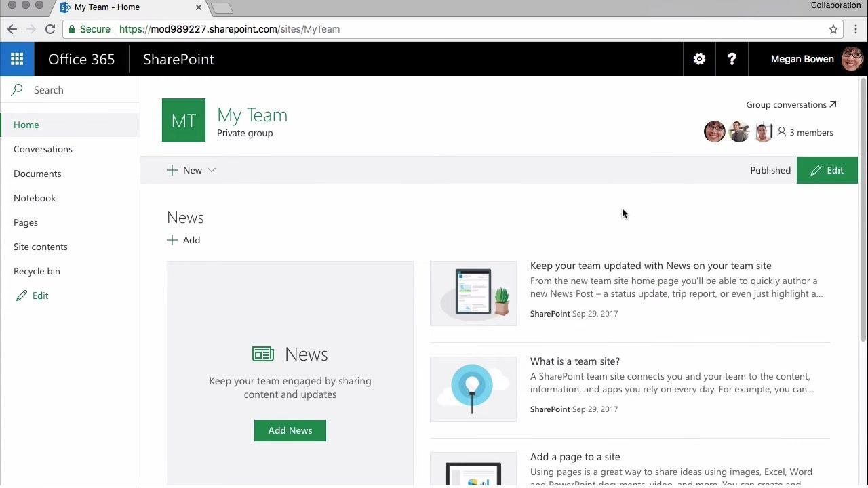Click the MT site logo tile

click(x=184, y=120)
